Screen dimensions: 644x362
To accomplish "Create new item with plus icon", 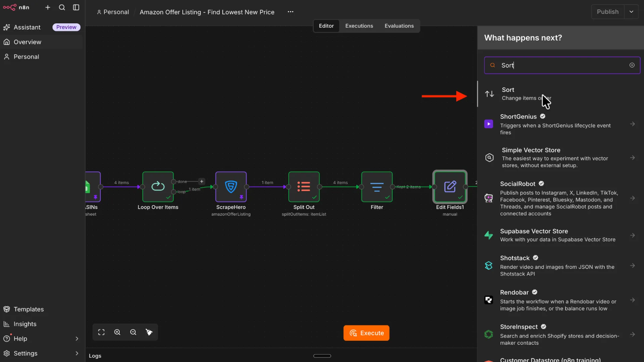I will pos(48,7).
